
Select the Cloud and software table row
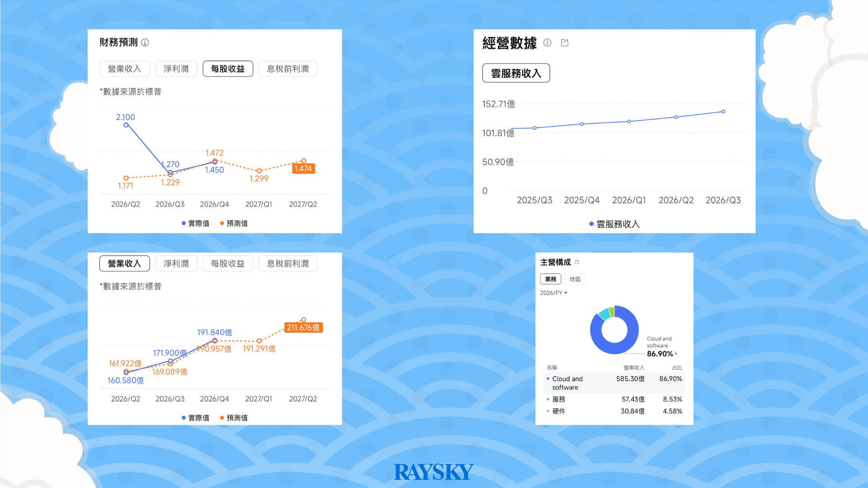(615, 383)
